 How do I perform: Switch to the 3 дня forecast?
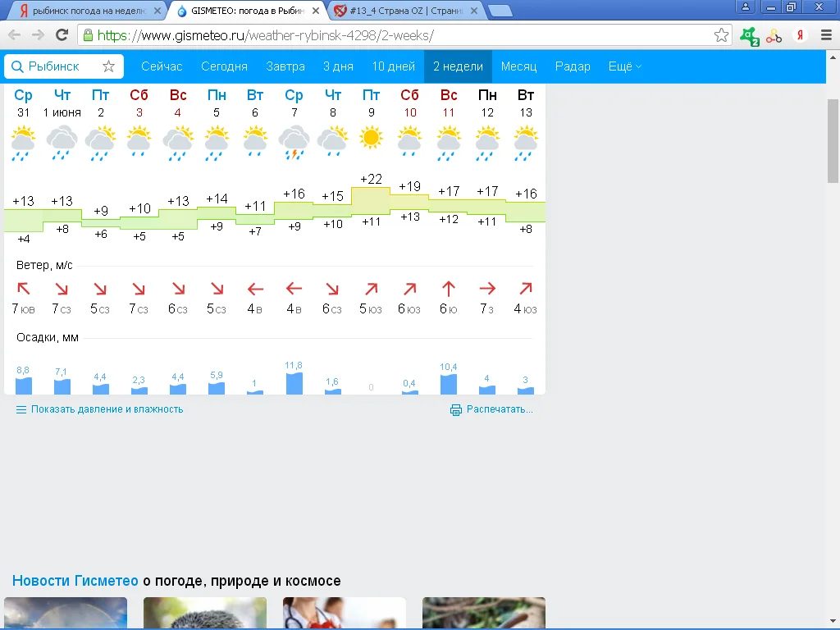coord(338,66)
